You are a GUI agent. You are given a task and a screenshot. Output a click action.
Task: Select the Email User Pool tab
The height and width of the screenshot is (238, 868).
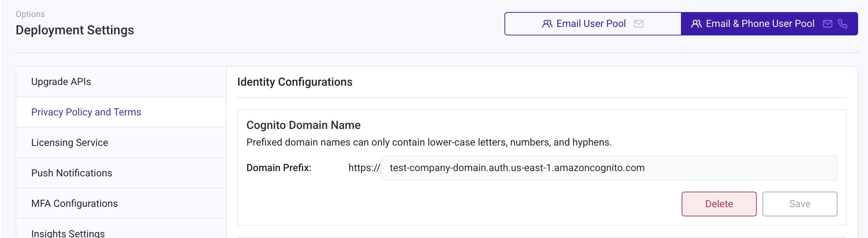pyautogui.click(x=593, y=24)
